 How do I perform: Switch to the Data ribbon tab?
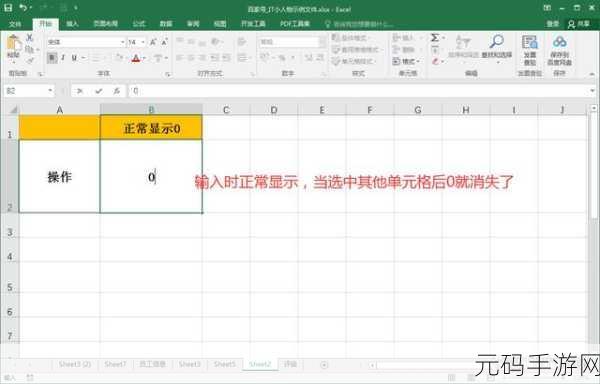166,24
